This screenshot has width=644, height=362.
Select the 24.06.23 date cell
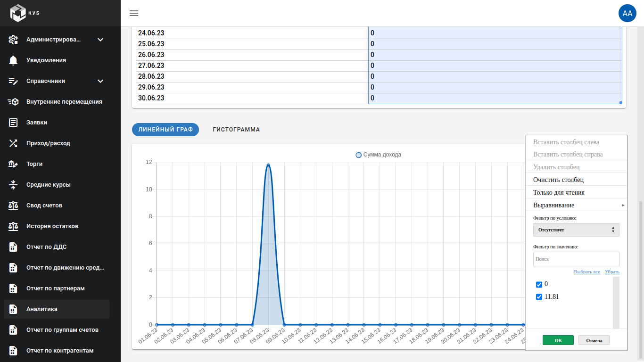click(252, 33)
